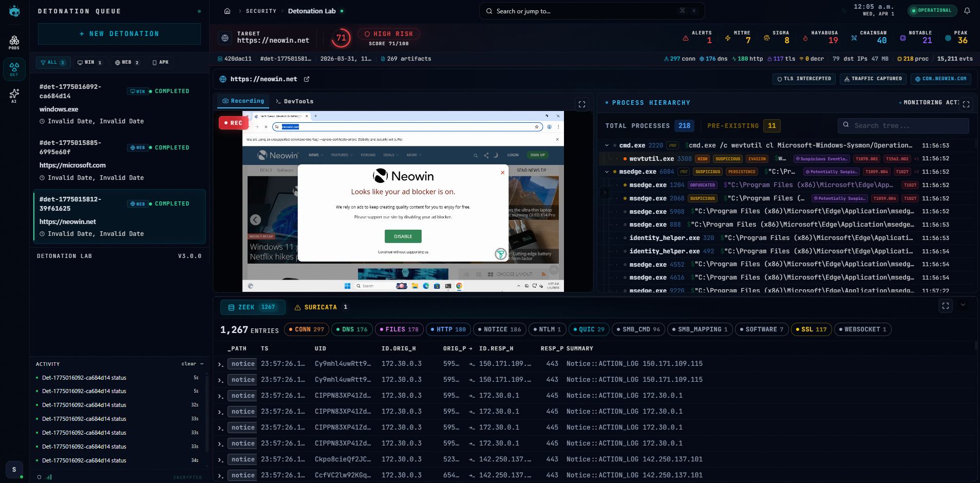Click the process panel side collapse arrow
Screen dimensions: 980x483
tap(605, 193)
